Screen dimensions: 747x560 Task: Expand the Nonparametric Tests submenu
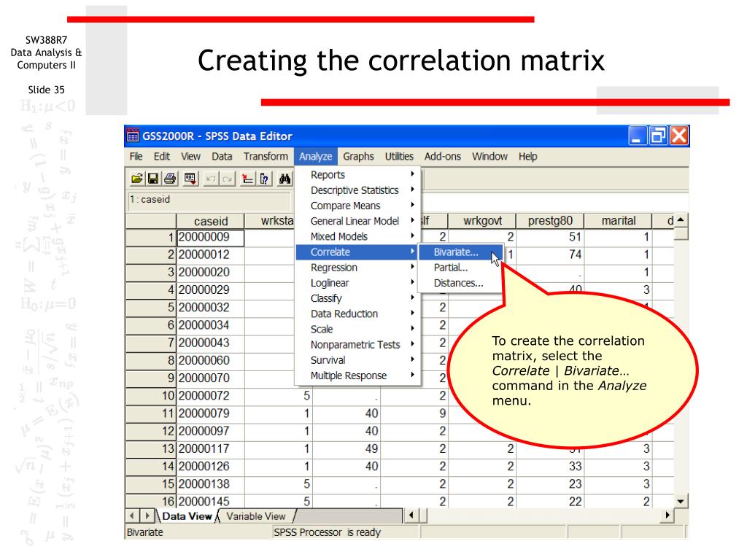[357, 345]
